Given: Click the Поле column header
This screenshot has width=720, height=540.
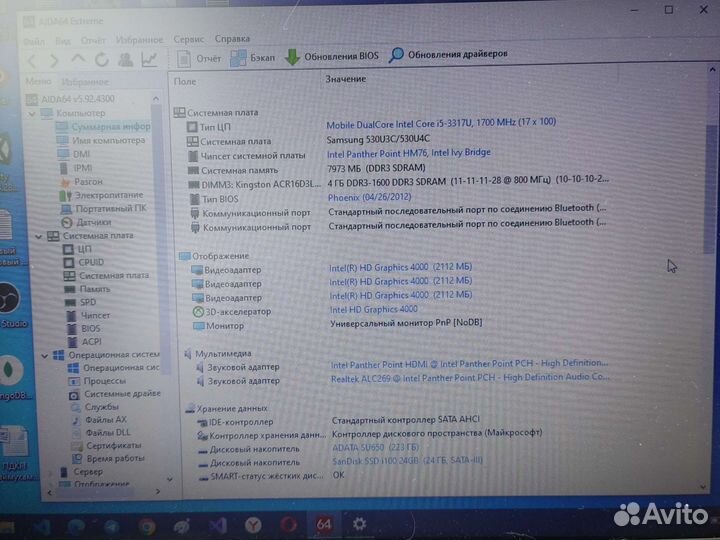Looking at the screenshot, I should click(x=185, y=82).
